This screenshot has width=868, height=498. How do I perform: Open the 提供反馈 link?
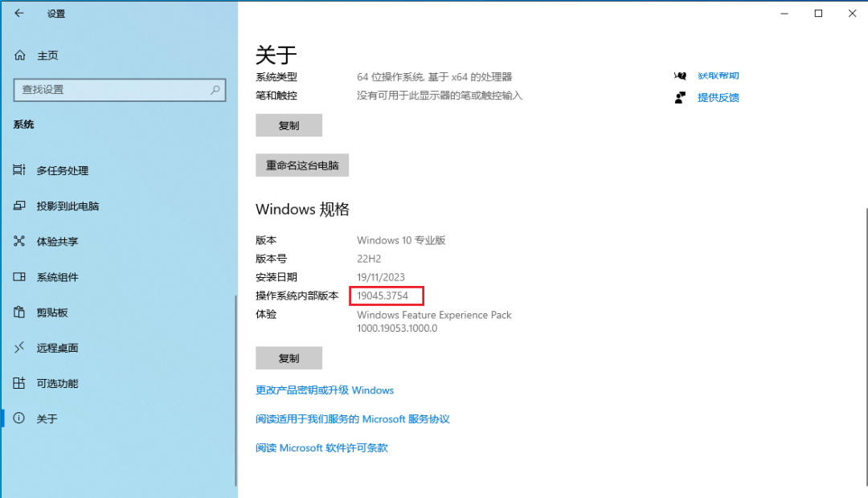(718, 97)
